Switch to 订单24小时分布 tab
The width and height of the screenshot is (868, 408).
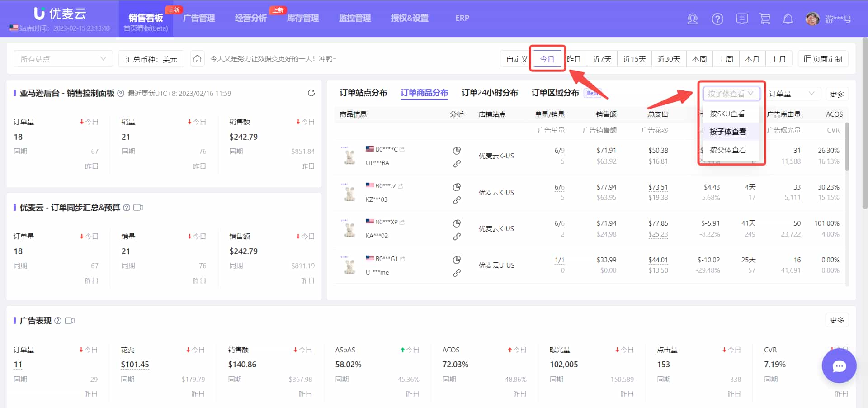(490, 93)
